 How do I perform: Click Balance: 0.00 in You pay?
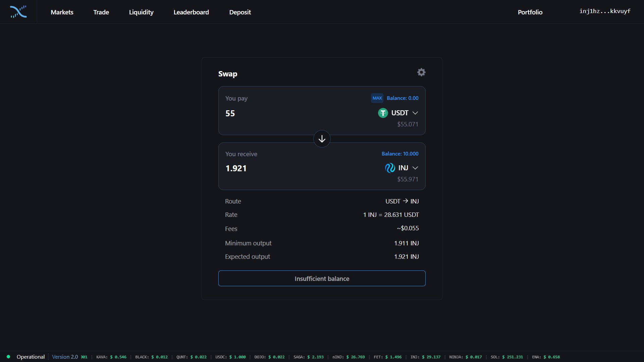pyautogui.click(x=402, y=98)
